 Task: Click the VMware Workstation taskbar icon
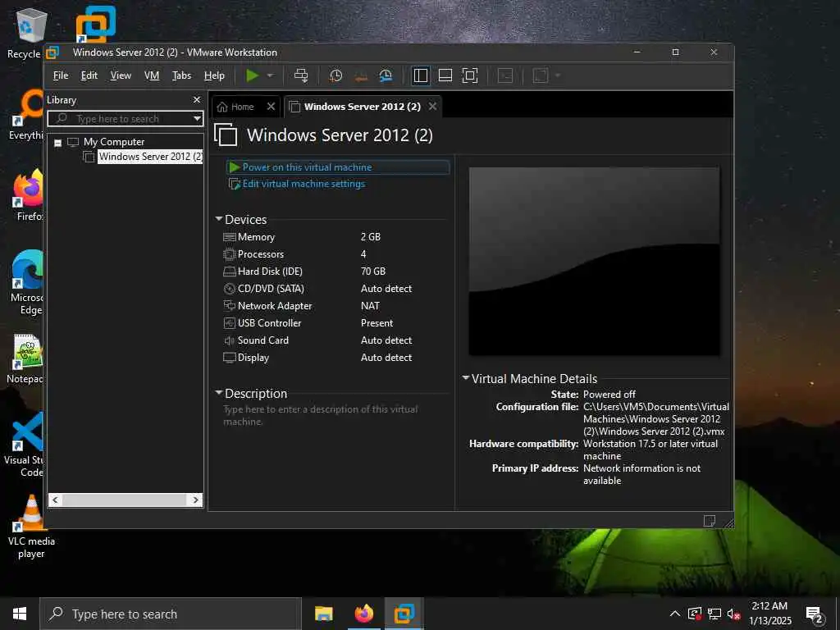pos(404,614)
